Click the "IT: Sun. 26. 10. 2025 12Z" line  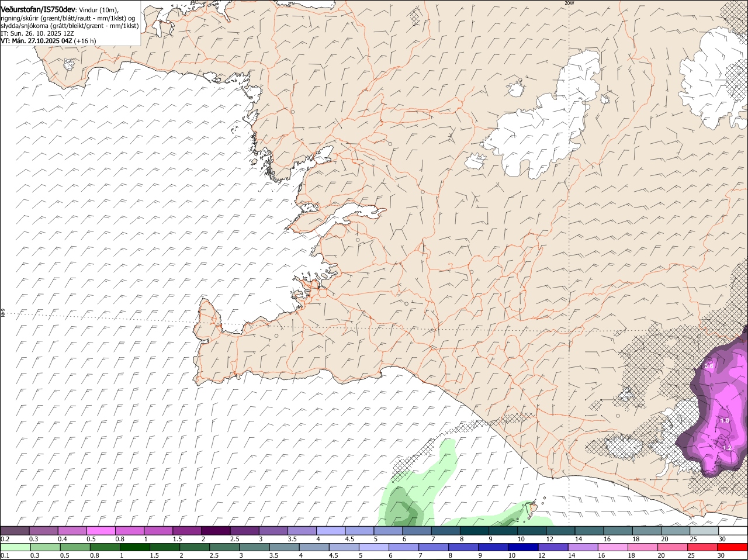click(x=37, y=33)
